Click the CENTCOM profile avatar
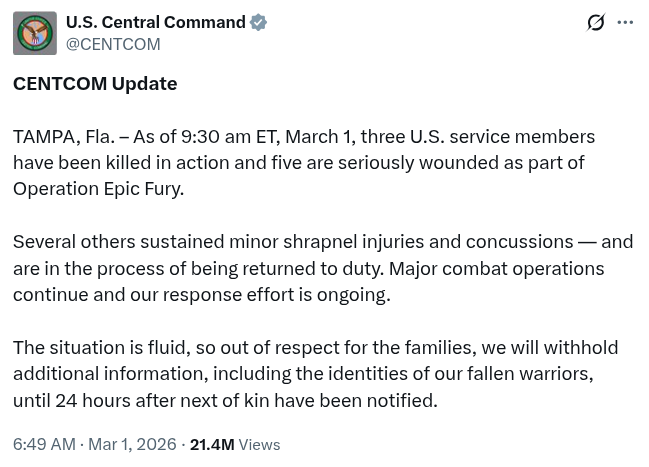This screenshot has width=649, height=467. (34, 33)
